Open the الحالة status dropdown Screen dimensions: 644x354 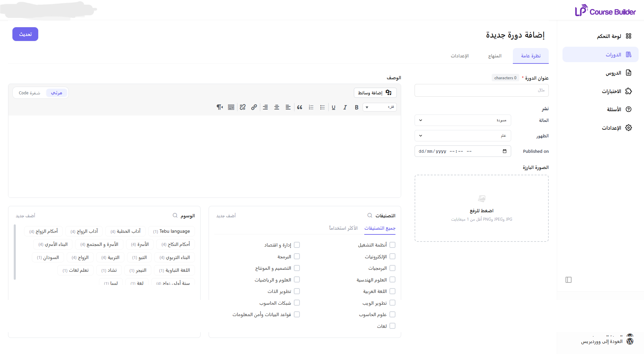[x=463, y=120]
